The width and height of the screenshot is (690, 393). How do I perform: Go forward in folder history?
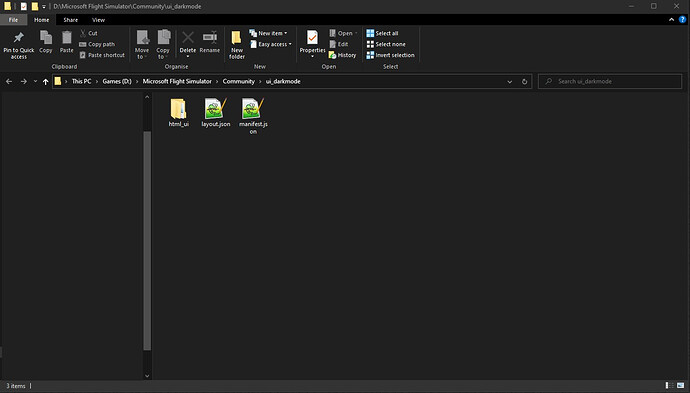click(23, 81)
